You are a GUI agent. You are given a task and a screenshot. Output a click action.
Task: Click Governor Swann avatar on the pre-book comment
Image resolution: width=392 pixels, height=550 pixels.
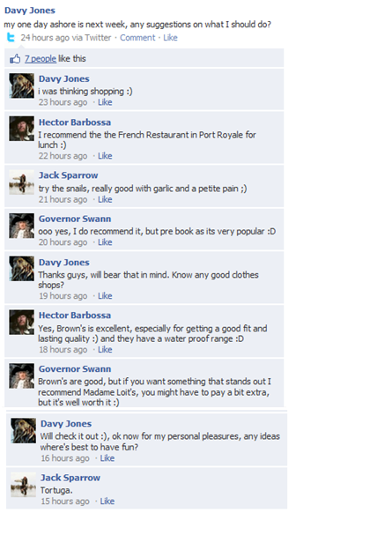22,226
